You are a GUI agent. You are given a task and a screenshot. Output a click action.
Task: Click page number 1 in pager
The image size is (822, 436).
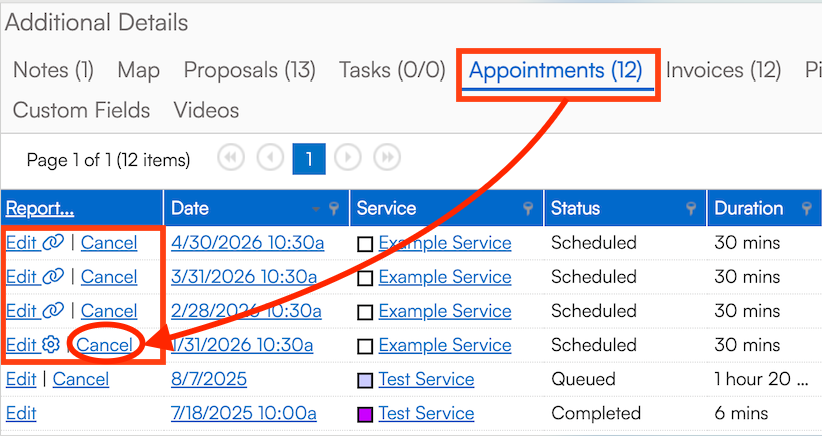coord(309,158)
